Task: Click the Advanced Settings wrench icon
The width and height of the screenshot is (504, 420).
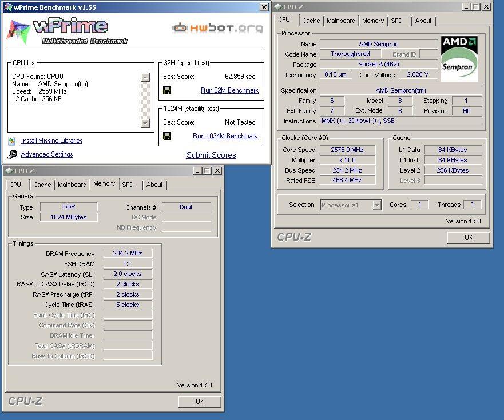Action: pyautogui.click(x=12, y=154)
